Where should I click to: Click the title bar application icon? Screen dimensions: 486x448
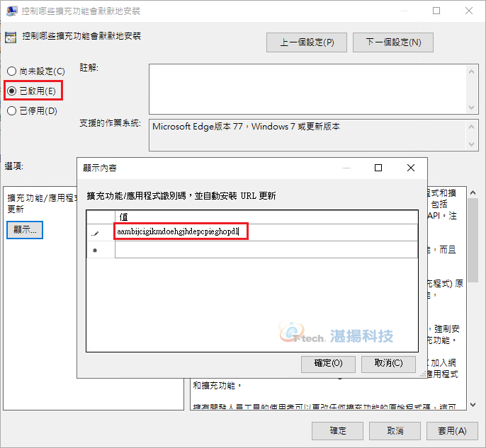point(12,11)
